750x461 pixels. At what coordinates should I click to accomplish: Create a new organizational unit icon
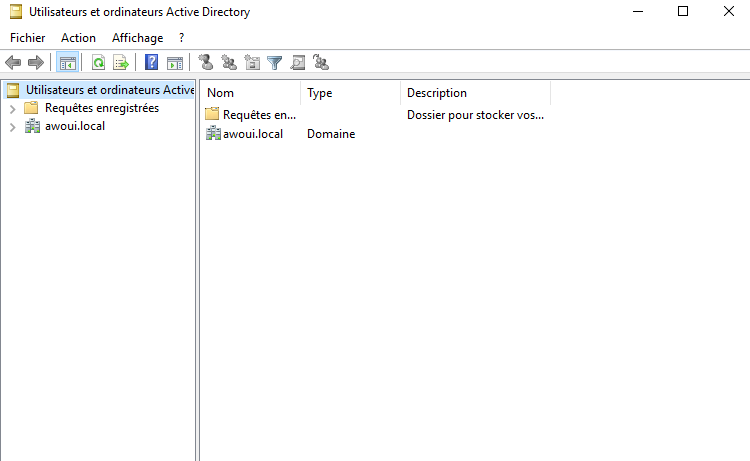point(252,62)
